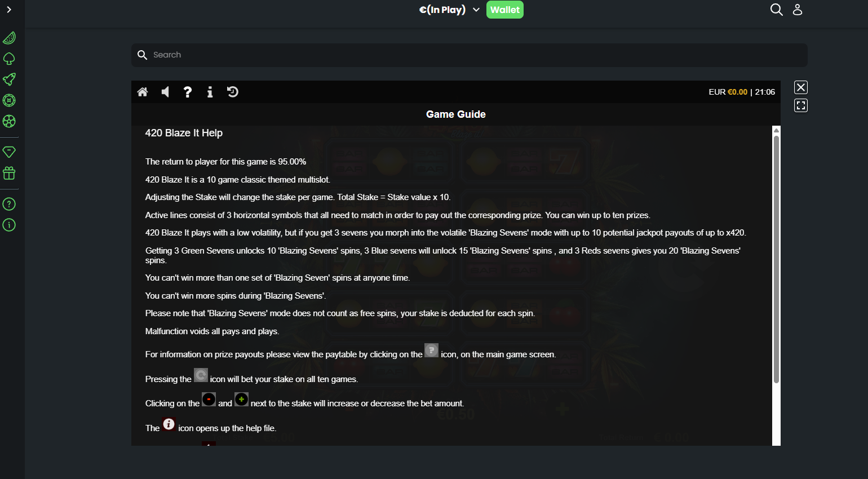Open the top-right search magnifier icon
868x479 pixels.
776,10
